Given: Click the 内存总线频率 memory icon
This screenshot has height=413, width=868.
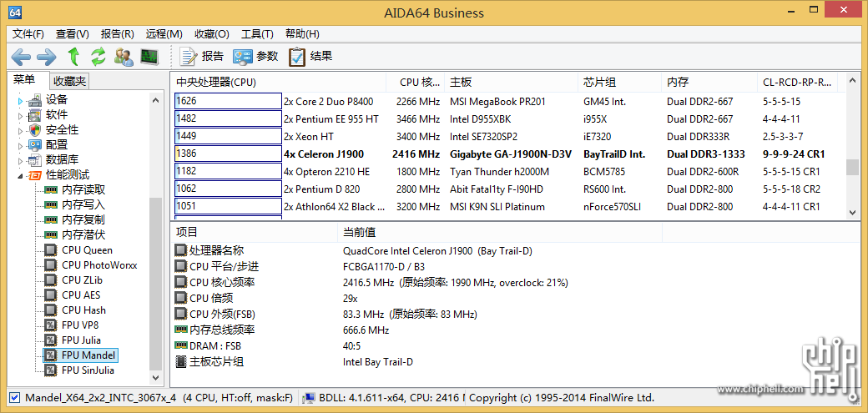Looking at the screenshot, I should point(180,330).
